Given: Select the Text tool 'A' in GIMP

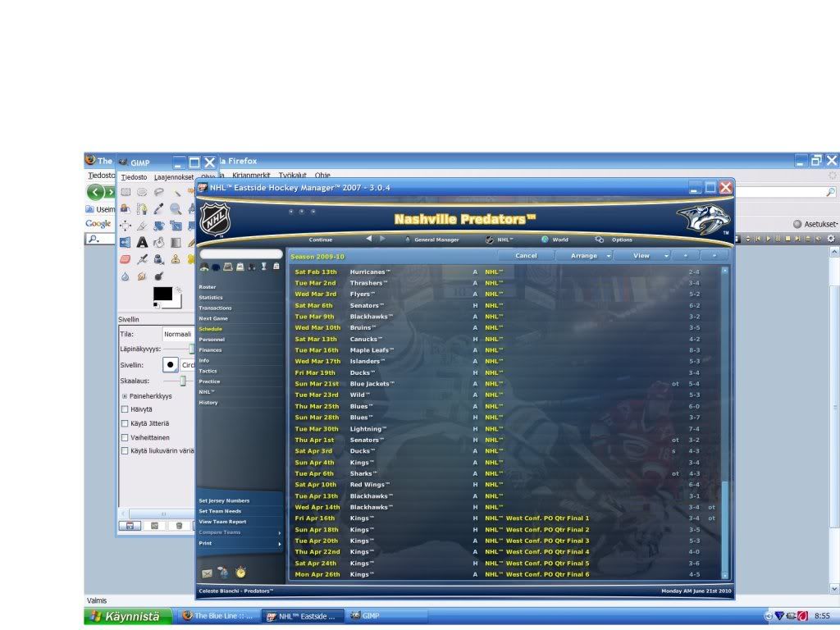Looking at the screenshot, I should tap(142, 242).
